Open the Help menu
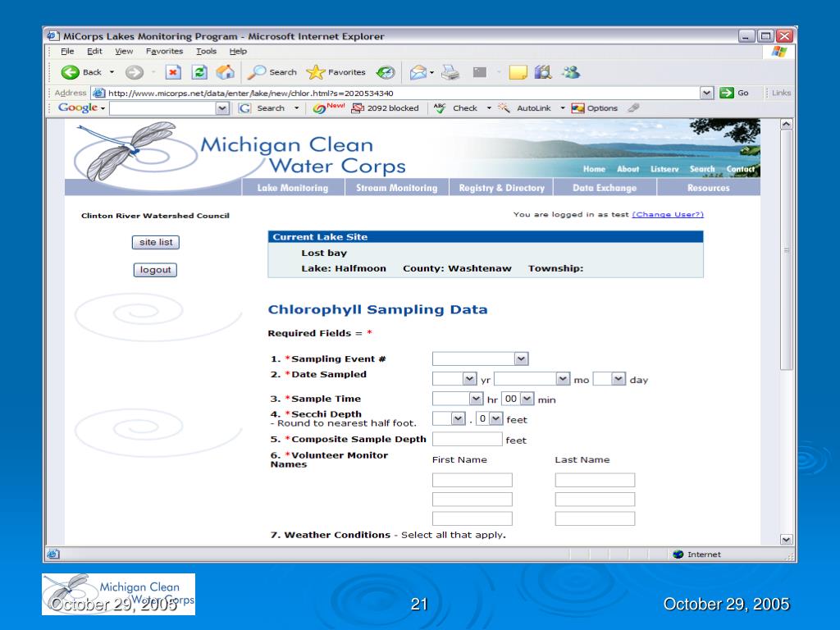 238,52
